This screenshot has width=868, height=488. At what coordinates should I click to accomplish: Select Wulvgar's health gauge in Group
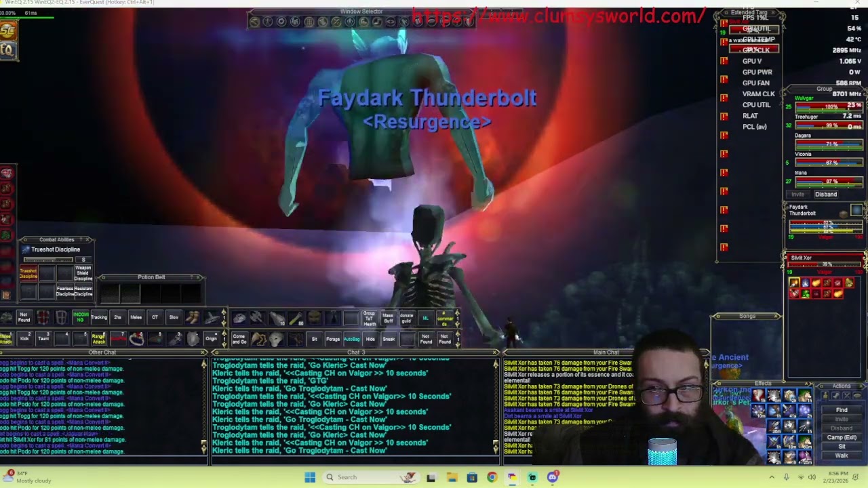[x=829, y=106]
